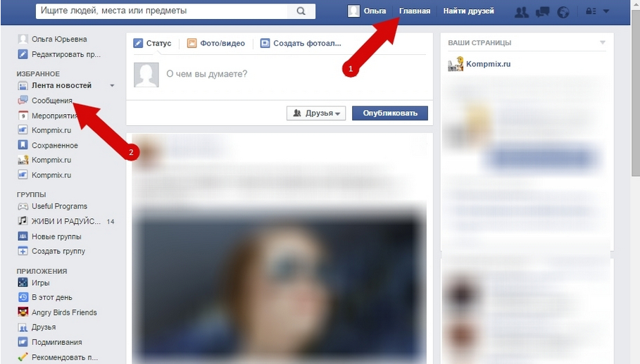
Task: Open the notifications globe icon
Action: [x=563, y=12]
